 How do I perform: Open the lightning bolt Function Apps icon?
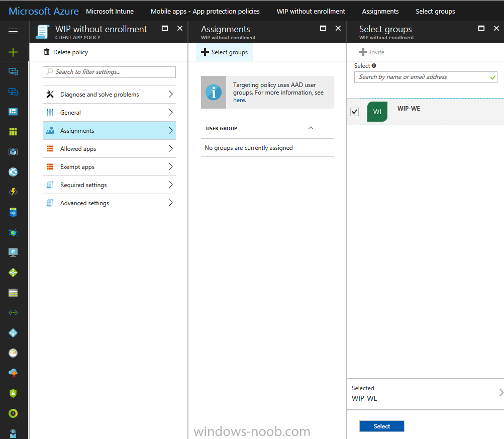(x=13, y=192)
